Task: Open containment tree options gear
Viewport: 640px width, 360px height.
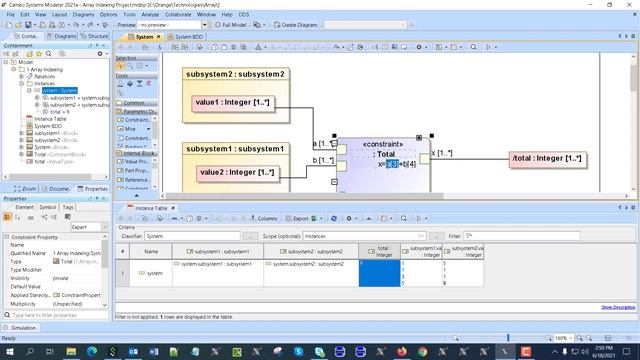Action: click(100, 54)
